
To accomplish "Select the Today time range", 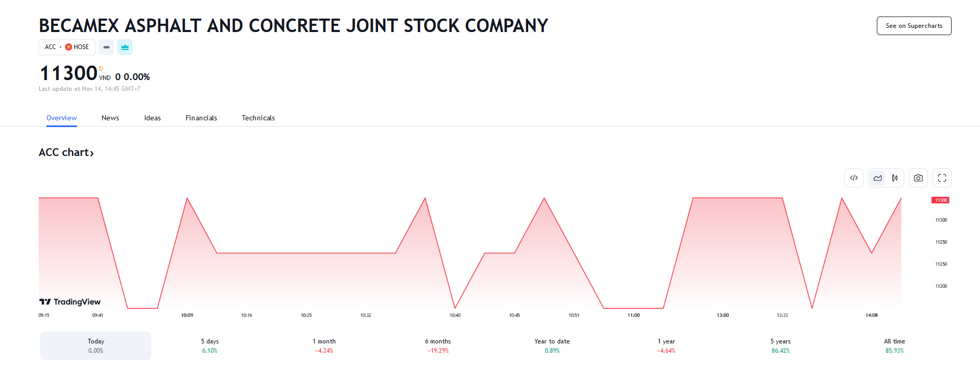I will 96,345.
